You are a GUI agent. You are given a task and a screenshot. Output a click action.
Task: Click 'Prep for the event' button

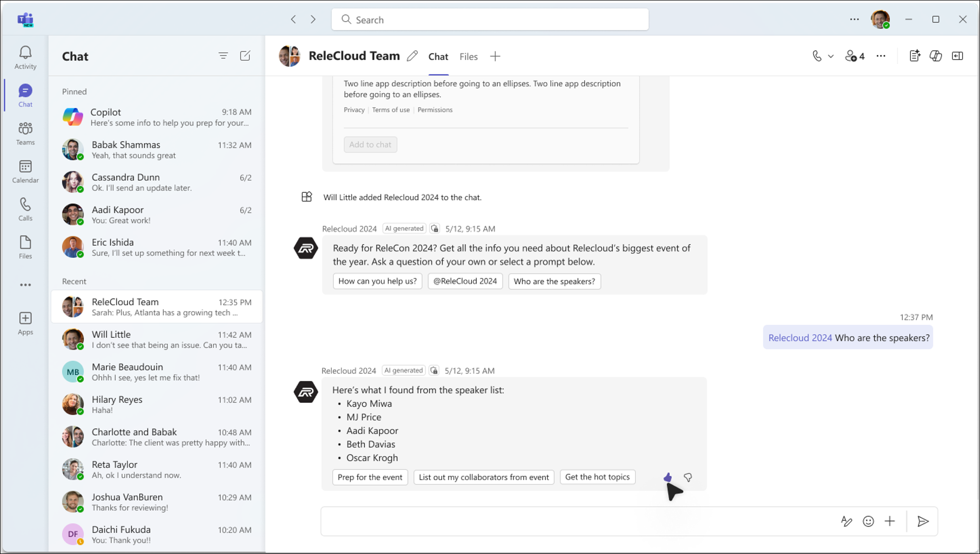click(x=370, y=477)
